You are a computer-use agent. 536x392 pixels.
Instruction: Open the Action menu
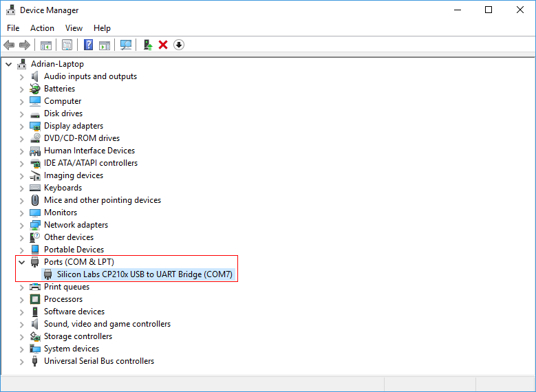click(x=42, y=28)
